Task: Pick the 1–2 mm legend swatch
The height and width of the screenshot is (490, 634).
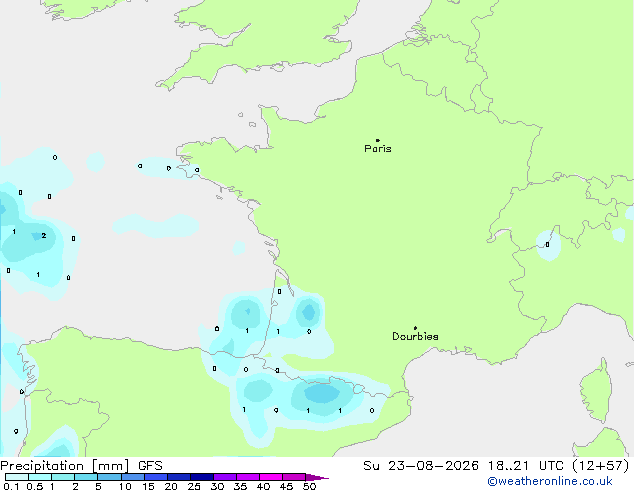Action: (x=63, y=477)
